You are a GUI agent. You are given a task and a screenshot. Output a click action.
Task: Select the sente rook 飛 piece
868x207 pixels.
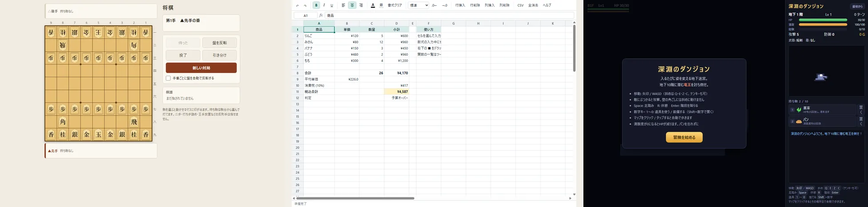click(x=134, y=122)
